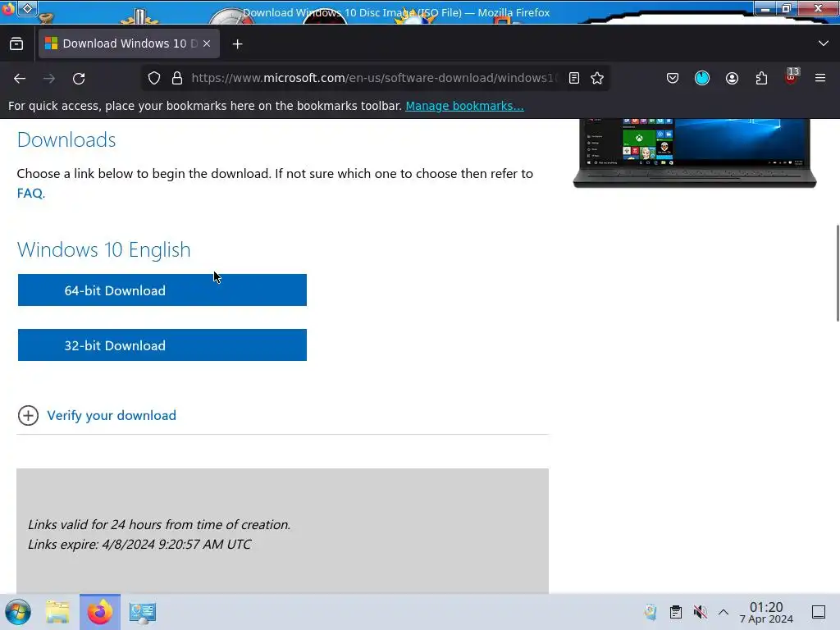Click show desktop button in tray
The height and width of the screenshot is (630, 840).
819,612
